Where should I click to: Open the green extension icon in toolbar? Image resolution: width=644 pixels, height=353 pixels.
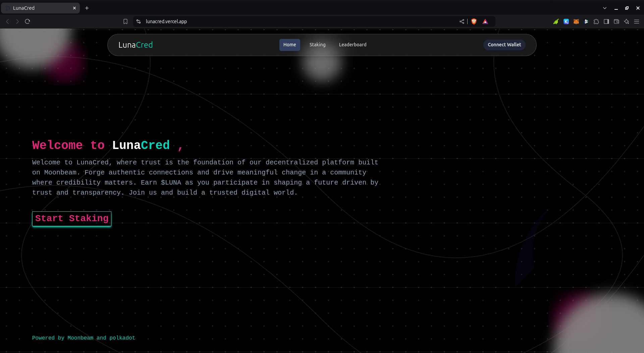[x=556, y=21]
